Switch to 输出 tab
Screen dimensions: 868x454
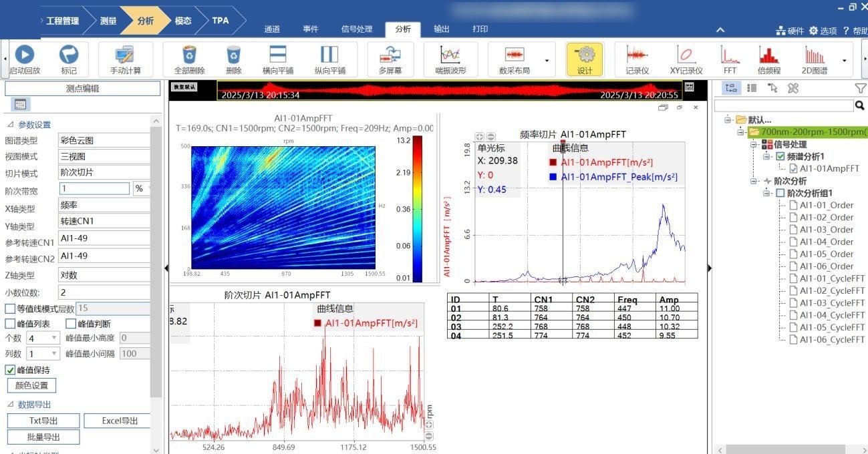(x=441, y=29)
